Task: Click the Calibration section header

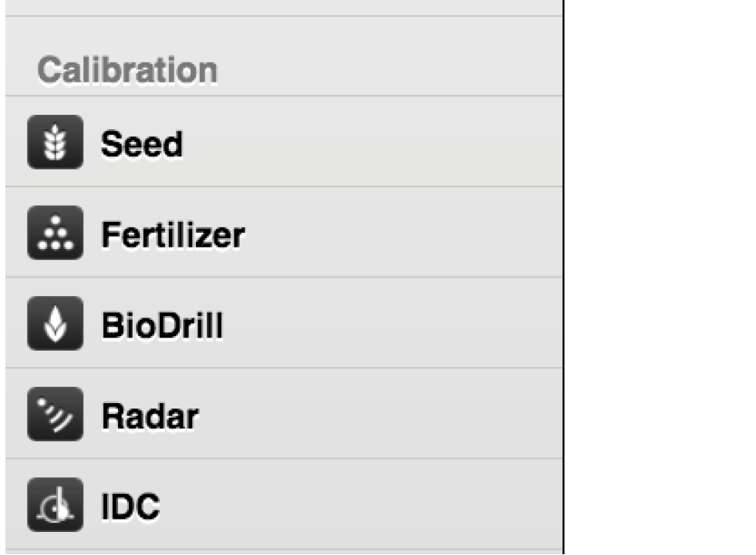Action: 127,70
